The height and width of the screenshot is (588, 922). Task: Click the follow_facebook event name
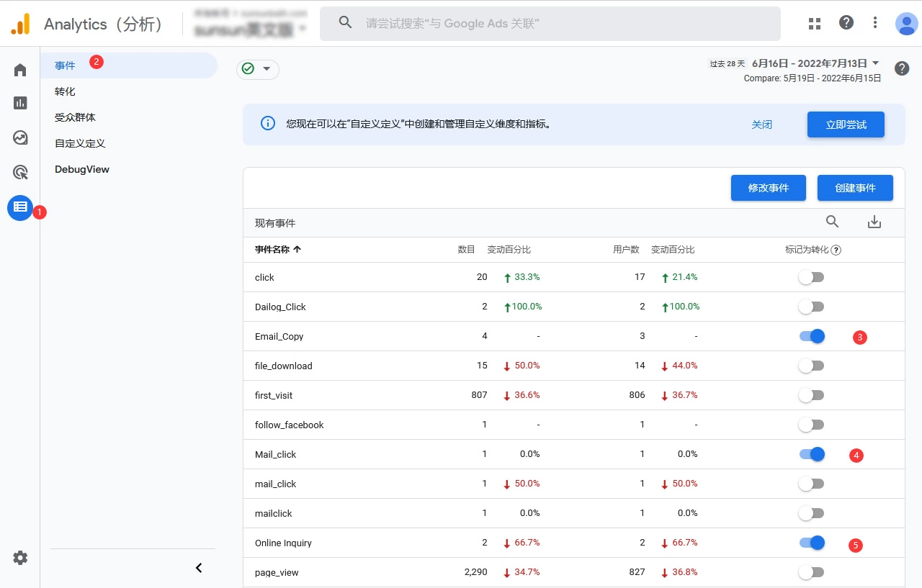pyautogui.click(x=289, y=425)
